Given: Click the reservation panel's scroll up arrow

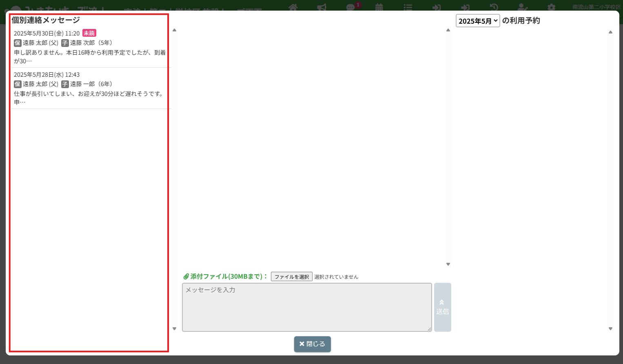Looking at the screenshot, I should (x=610, y=32).
